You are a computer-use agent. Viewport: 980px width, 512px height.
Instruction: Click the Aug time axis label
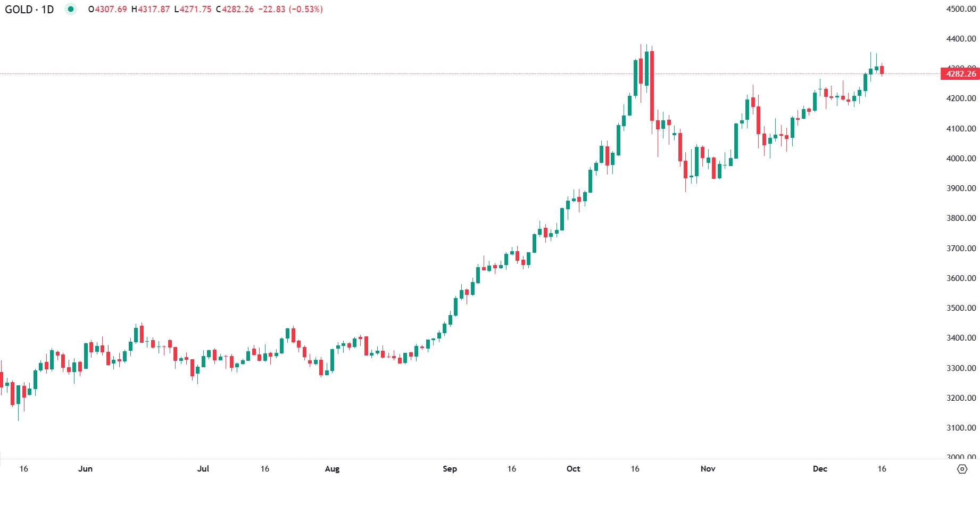tap(332, 469)
